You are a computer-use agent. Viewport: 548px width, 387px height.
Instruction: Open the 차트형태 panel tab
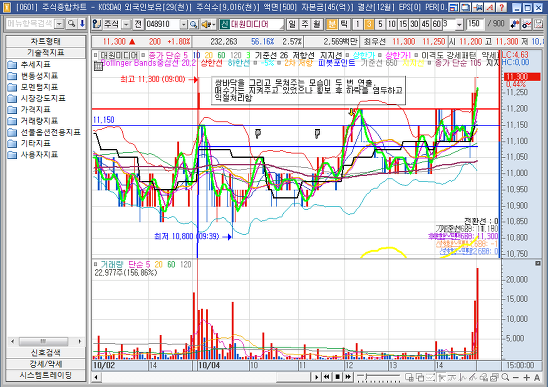[x=46, y=42]
